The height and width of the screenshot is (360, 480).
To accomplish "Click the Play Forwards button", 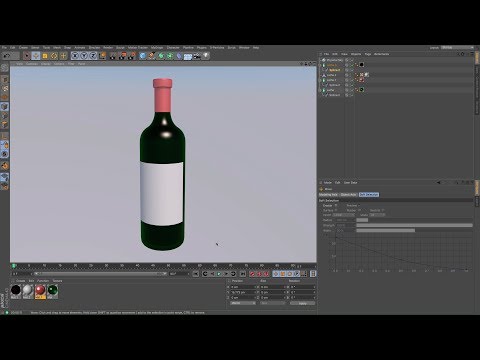I will pos(219,274).
